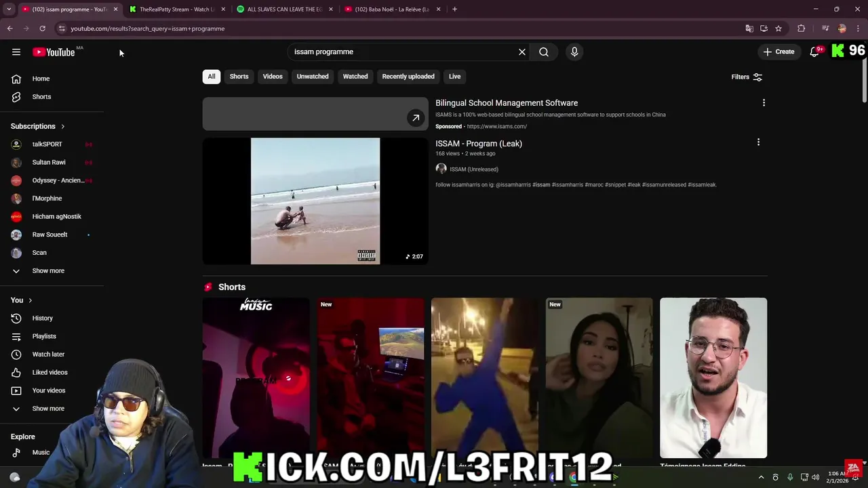The width and height of the screenshot is (868, 488).
Task: Open the sponsored ad external-link arrow
Action: tap(416, 118)
